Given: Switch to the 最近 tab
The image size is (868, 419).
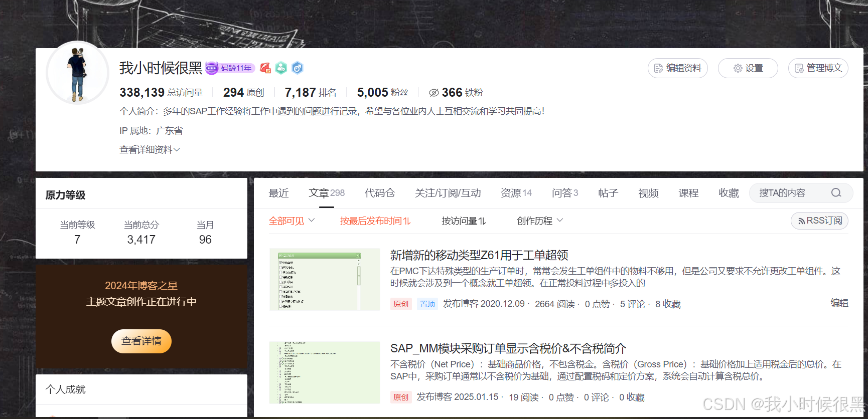Looking at the screenshot, I should [278, 193].
